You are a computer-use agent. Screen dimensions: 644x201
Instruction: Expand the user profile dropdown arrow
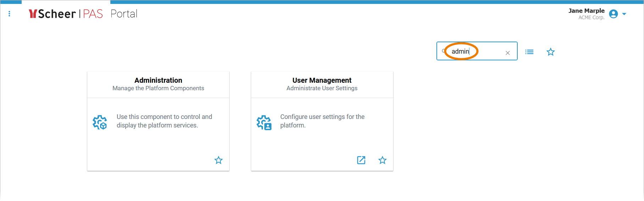point(624,14)
